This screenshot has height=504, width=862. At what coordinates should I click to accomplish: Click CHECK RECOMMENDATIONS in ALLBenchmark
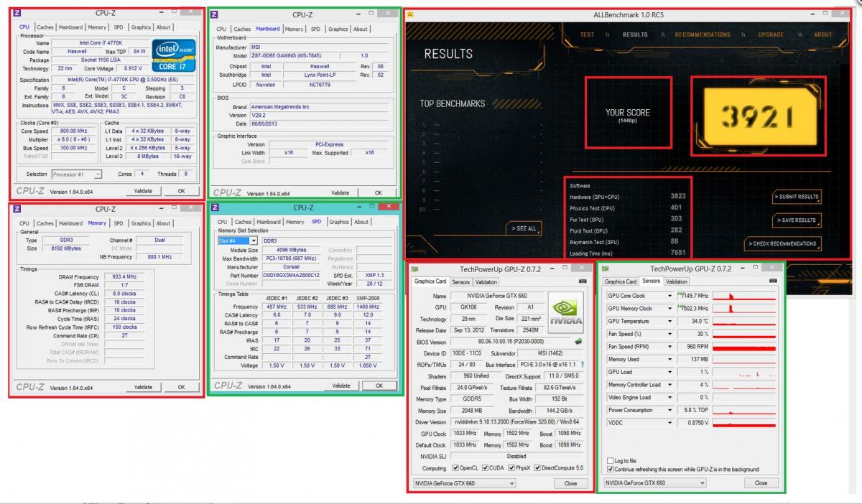[784, 243]
